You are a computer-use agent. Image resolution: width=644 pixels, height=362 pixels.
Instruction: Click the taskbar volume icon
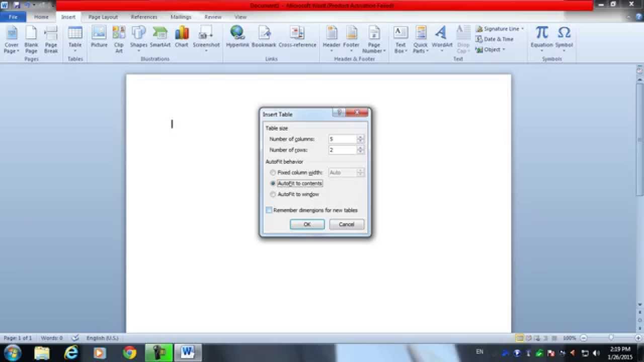click(x=596, y=353)
